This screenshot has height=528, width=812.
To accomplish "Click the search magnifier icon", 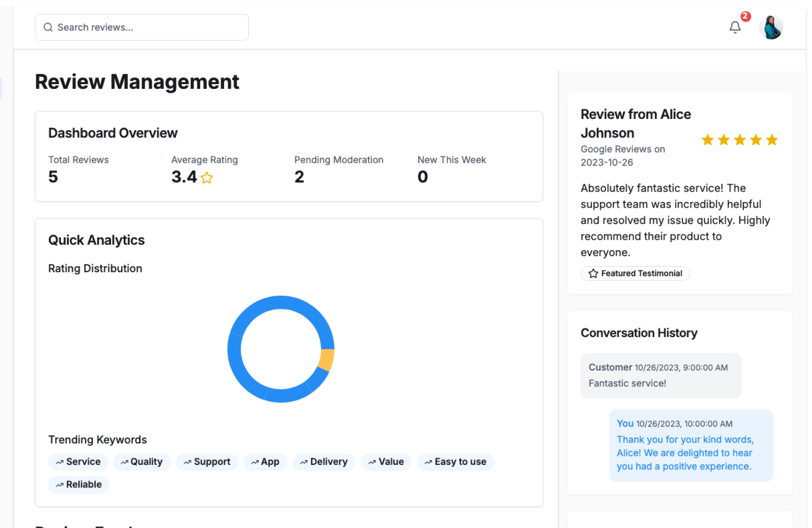I will 48,27.
